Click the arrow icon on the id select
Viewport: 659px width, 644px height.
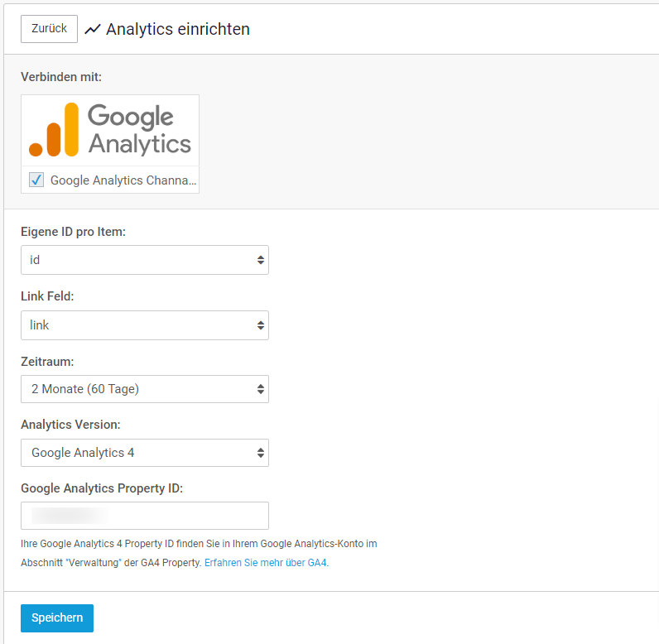[x=261, y=260]
